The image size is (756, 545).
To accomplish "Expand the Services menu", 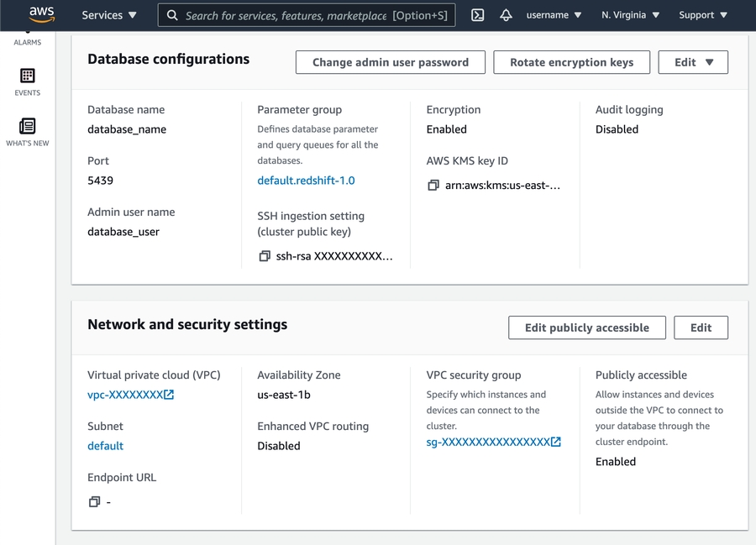I will tap(109, 15).
